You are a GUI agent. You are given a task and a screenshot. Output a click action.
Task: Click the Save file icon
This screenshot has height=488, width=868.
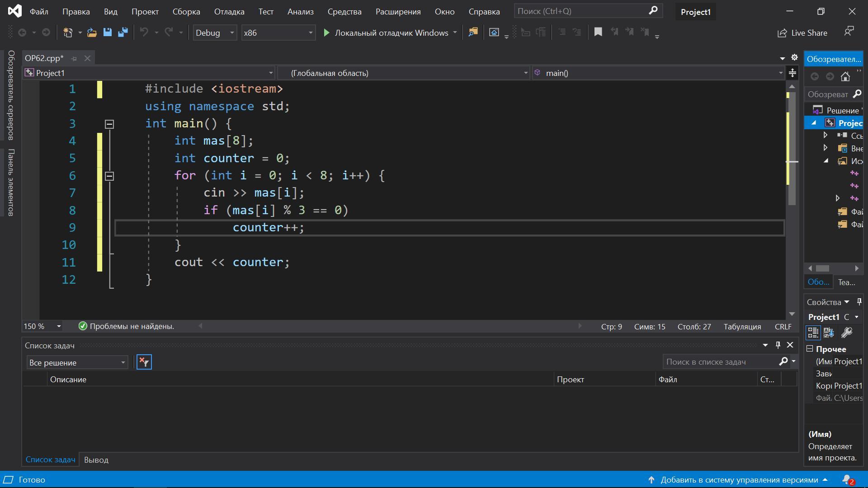pyautogui.click(x=107, y=33)
